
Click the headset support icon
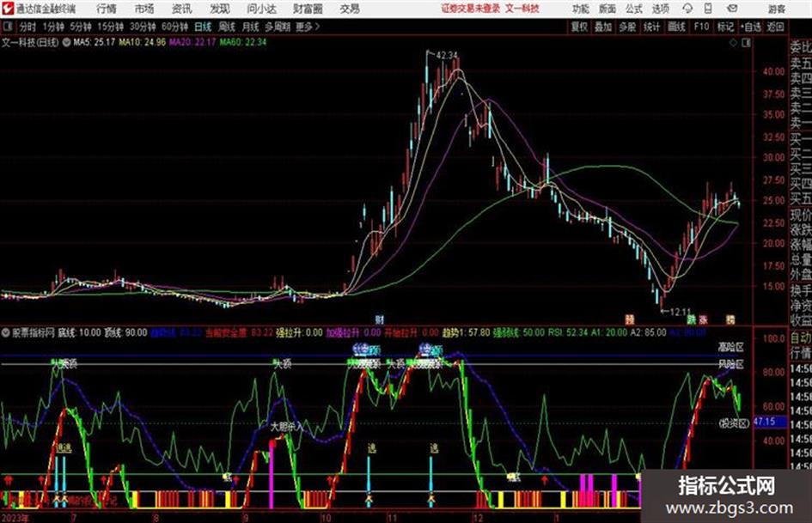687,9
